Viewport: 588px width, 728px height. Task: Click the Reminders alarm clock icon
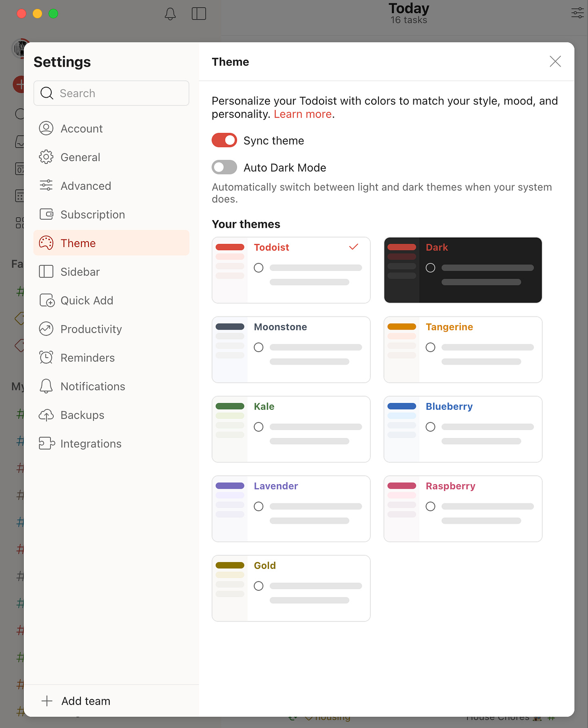point(46,358)
